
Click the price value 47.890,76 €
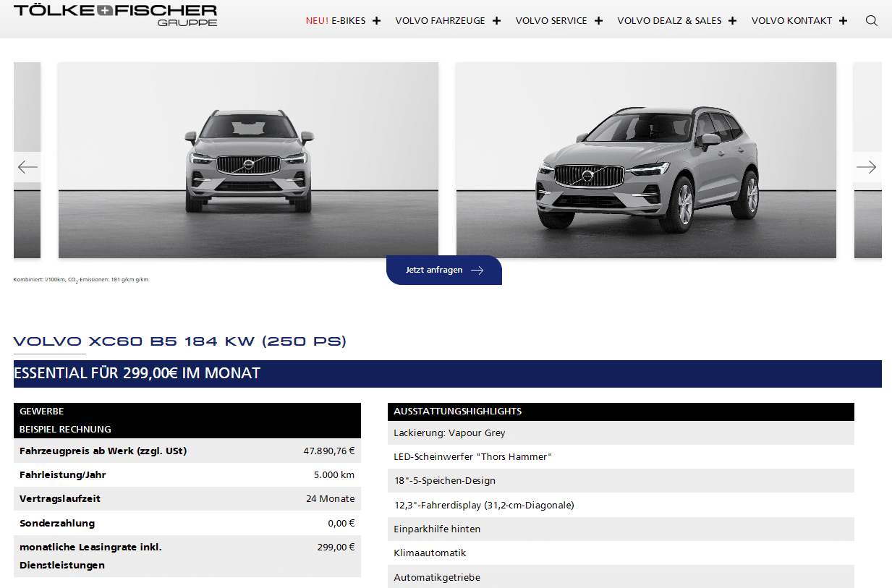pyautogui.click(x=329, y=451)
